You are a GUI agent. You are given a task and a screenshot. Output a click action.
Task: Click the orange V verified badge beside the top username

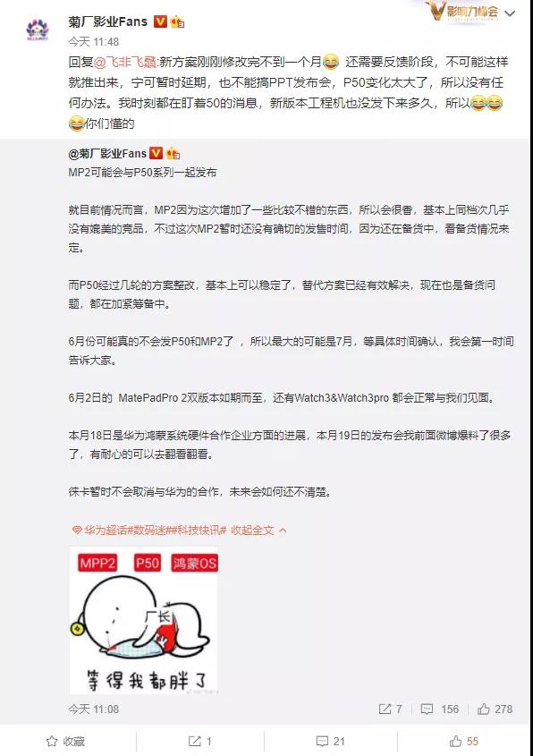[x=160, y=21]
